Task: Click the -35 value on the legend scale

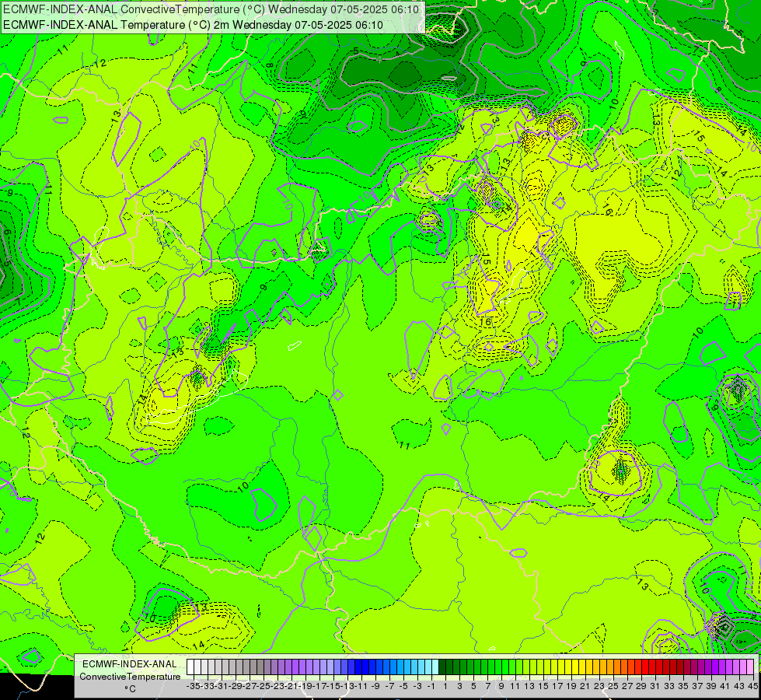Action: click(193, 686)
